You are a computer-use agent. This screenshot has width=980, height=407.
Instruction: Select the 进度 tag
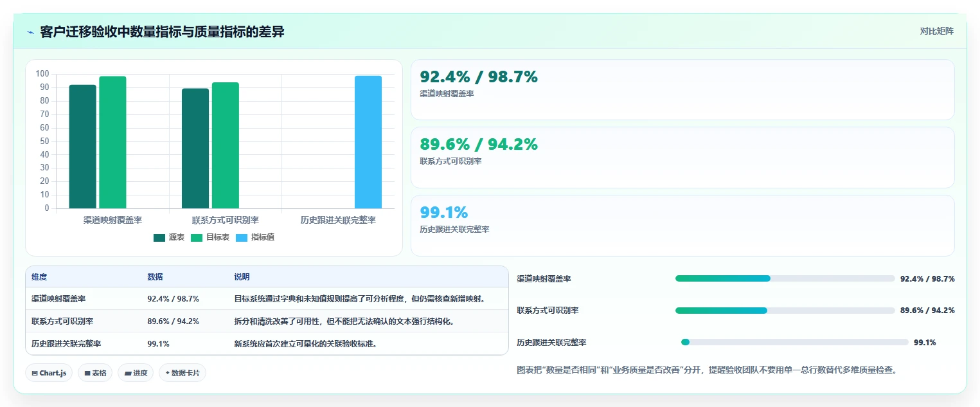point(136,373)
